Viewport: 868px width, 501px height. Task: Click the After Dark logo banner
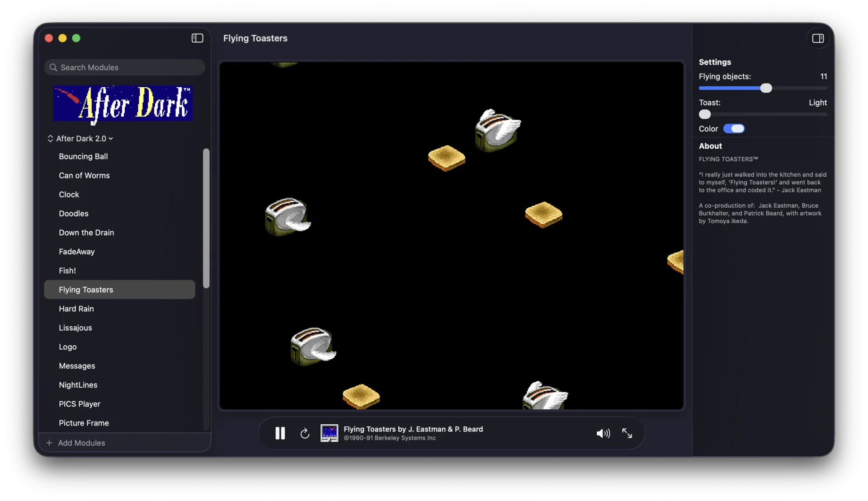point(123,104)
